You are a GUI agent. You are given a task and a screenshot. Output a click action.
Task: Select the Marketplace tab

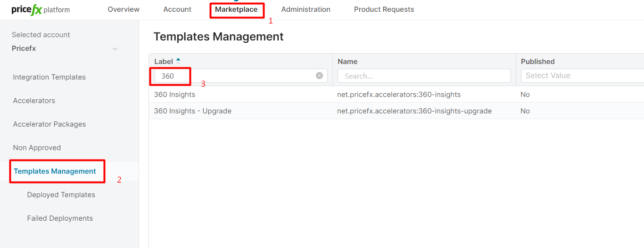(x=236, y=9)
